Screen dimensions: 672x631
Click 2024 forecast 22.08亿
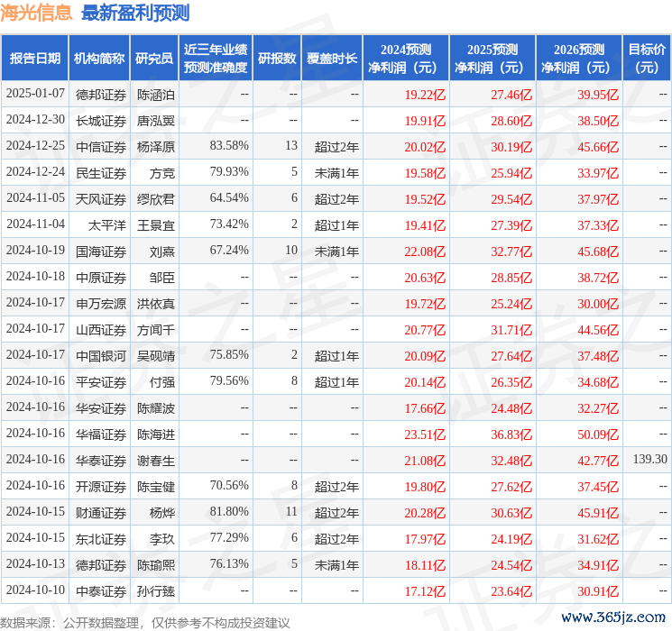click(x=425, y=251)
